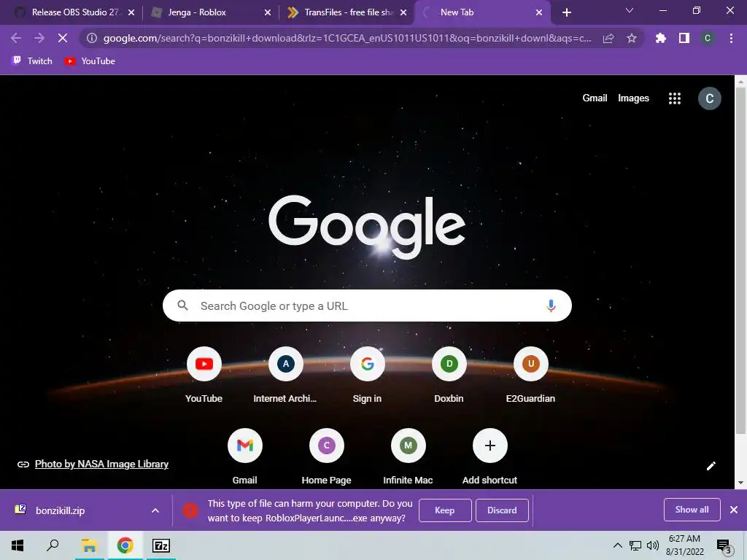Open Windows taskbar search
The width and height of the screenshot is (747, 560).
click(x=53, y=545)
